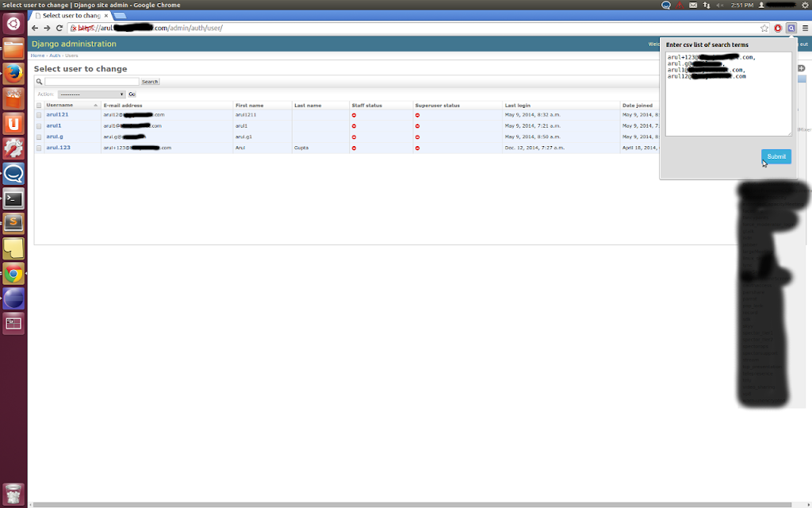812x508 pixels.
Task: Open the Action dropdown
Action: tap(92, 94)
